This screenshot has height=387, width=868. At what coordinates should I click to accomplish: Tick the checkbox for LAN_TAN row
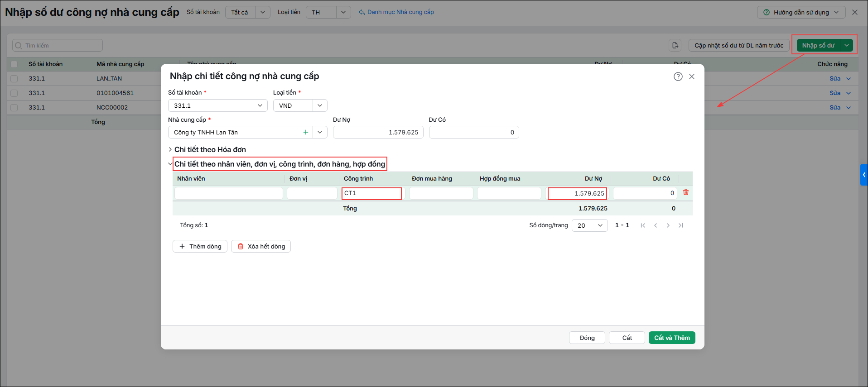coord(14,79)
